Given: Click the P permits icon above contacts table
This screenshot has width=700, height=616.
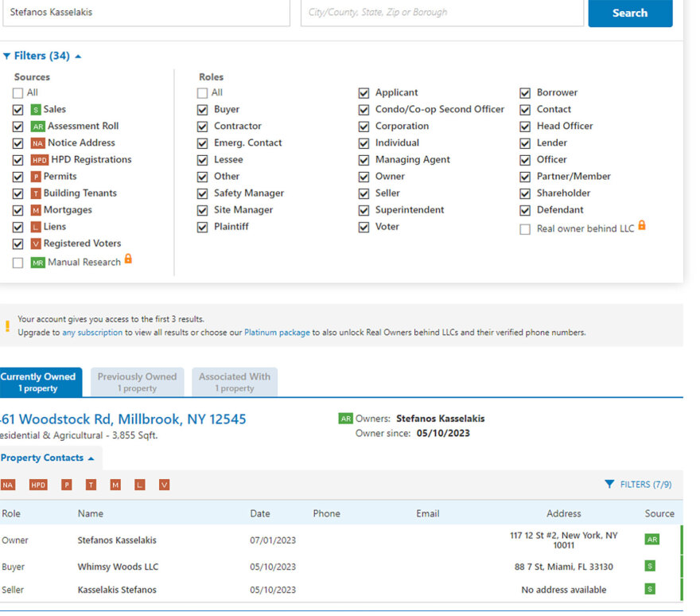Looking at the screenshot, I should pos(67,485).
